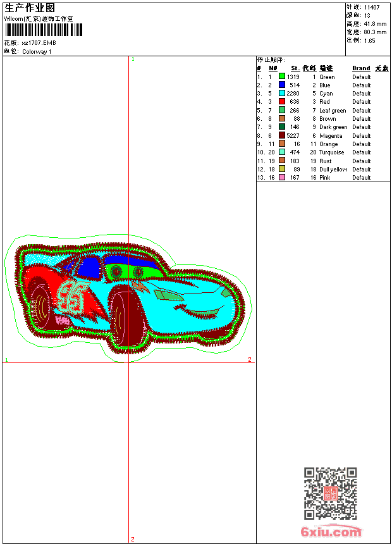The image size is (392, 544).
Task: Click the height value 41.8 mm
Action: coord(375,24)
